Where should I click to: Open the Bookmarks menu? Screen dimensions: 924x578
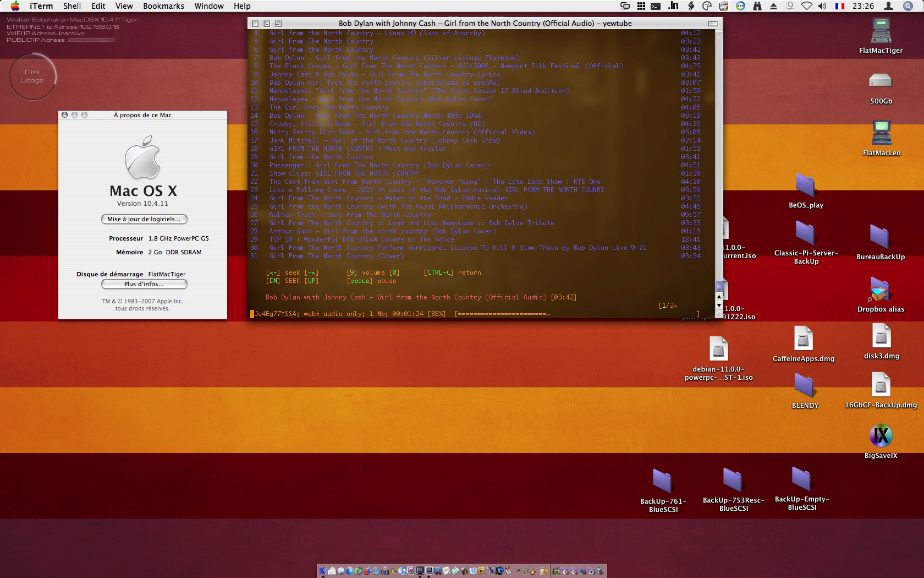click(x=163, y=6)
